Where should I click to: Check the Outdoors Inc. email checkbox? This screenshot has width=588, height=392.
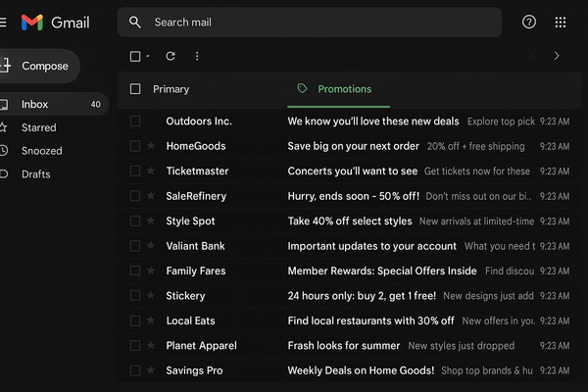[135, 122]
